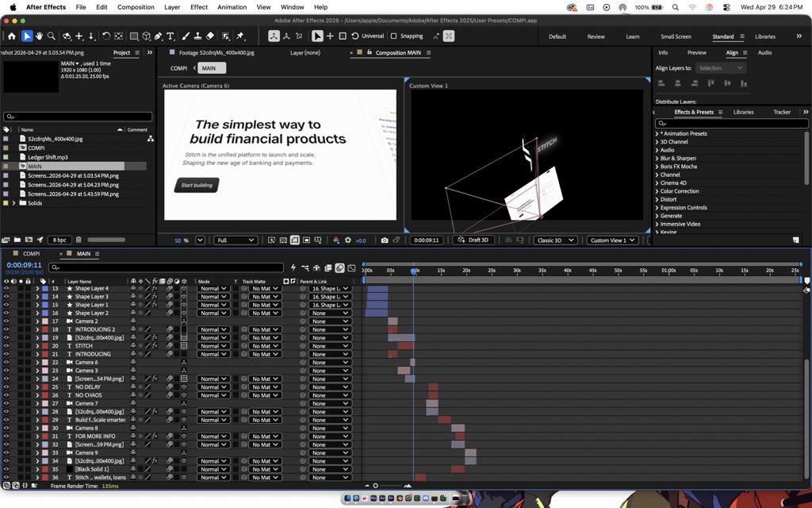Select the Rotation tool
The height and width of the screenshot is (508, 812).
click(106, 35)
